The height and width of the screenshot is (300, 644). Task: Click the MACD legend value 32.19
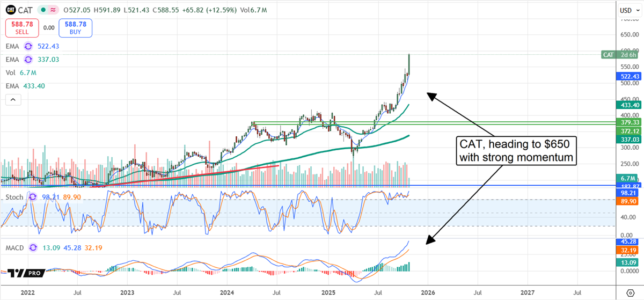click(x=92, y=248)
